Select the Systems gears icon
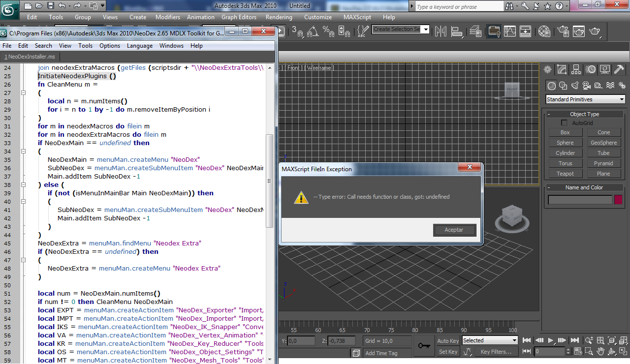The image size is (630, 364). 622,86
